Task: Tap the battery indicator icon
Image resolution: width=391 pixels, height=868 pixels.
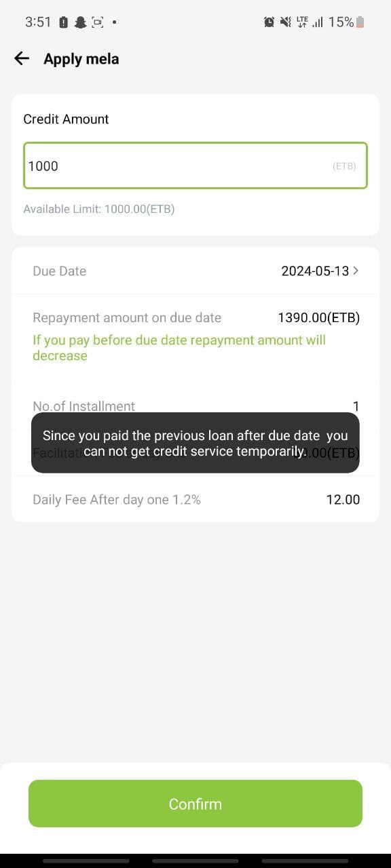Action: point(360,22)
